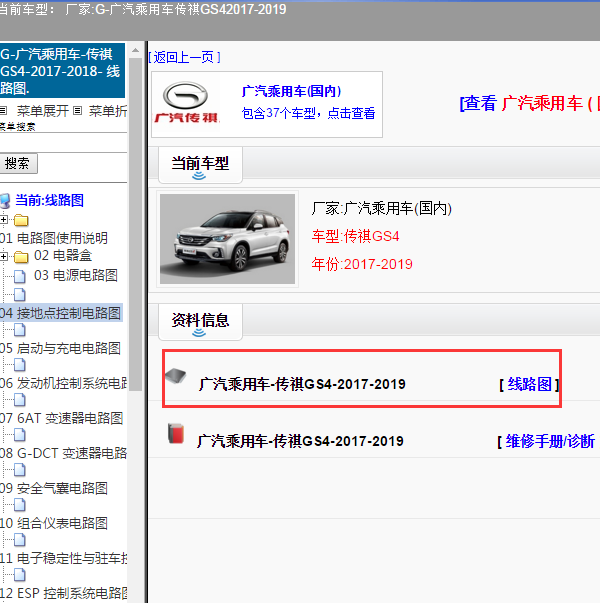600x603 pixels.
Task: Click the document icon for 08 G-DCT 变速器
Action: [20, 435]
